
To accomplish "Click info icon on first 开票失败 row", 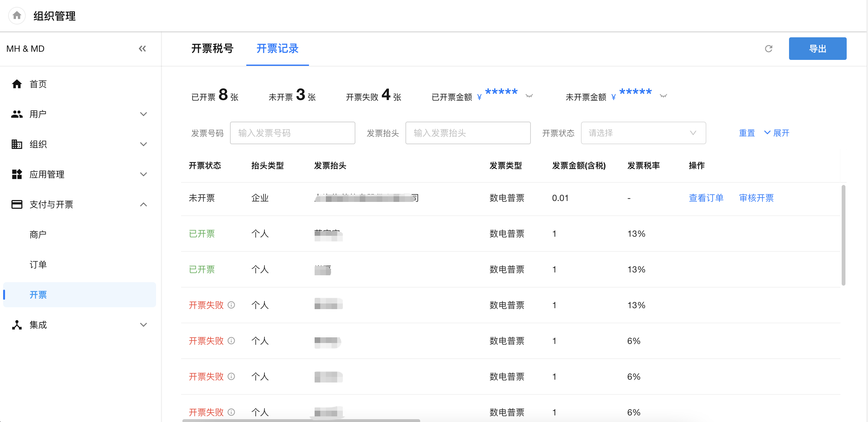I will [x=231, y=305].
